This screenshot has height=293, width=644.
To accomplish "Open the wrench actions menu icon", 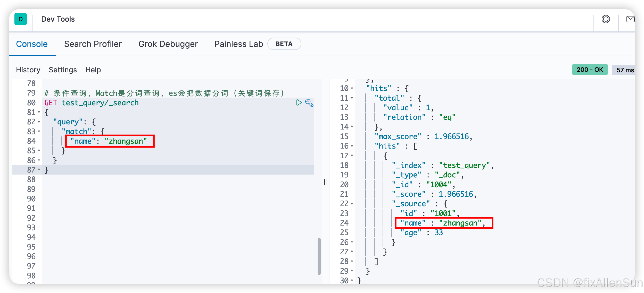I will click(309, 103).
